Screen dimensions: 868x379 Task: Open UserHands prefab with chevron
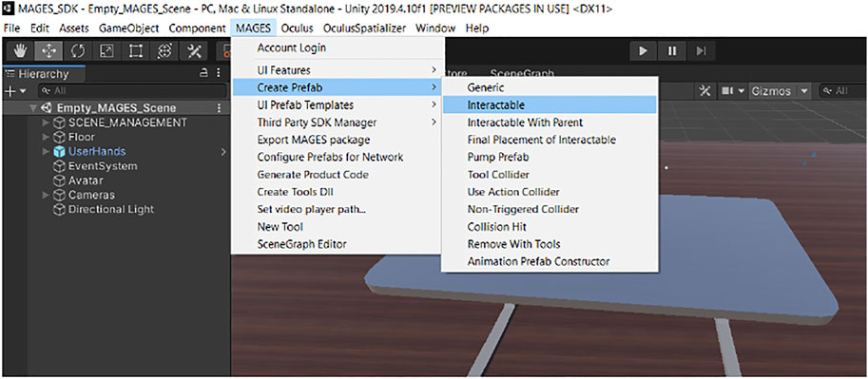coord(223,151)
